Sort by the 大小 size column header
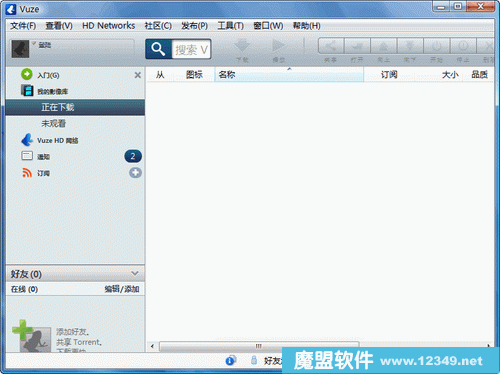Screen dimensions: 500x374 [x=450, y=75]
